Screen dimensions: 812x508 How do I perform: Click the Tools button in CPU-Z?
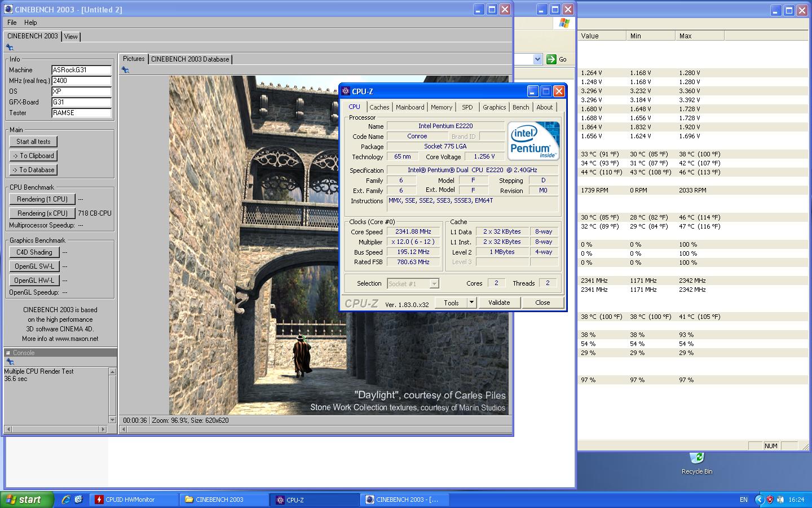[x=452, y=303]
